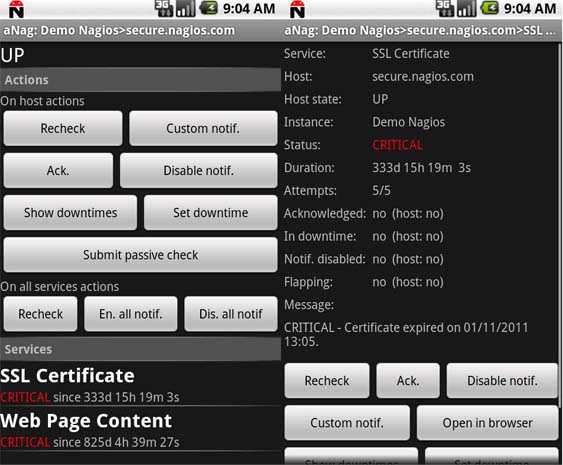This screenshot has height=465, width=563.
Task: Tap En. all notif. button
Action: tap(131, 314)
